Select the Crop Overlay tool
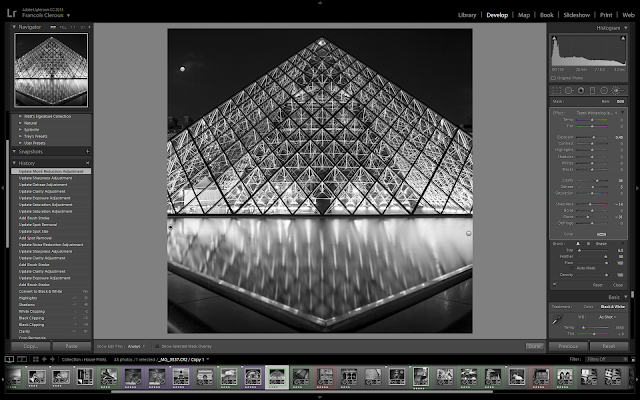This screenshot has width=640, height=400. coord(556,90)
